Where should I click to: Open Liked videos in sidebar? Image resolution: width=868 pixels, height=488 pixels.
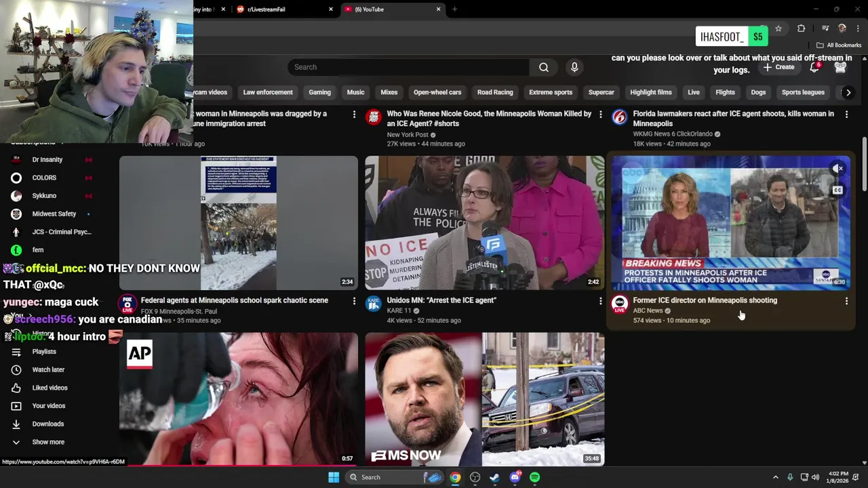[x=50, y=388]
